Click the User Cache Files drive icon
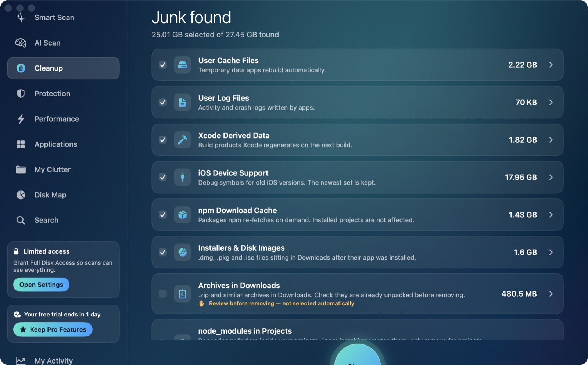The height and width of the screenshot is (365, 588). [182, 65]
